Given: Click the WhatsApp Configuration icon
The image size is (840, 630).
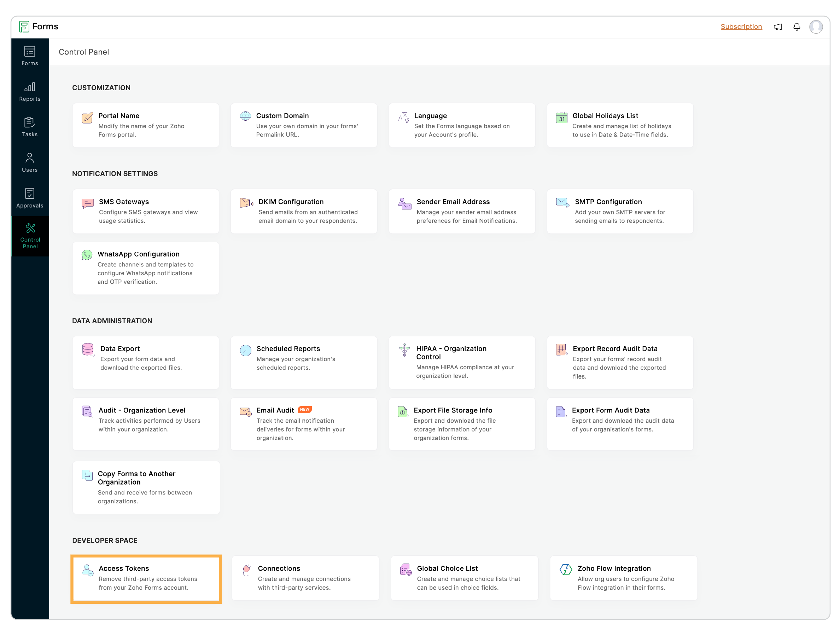Looking at the screenshot, I should 87,255.
